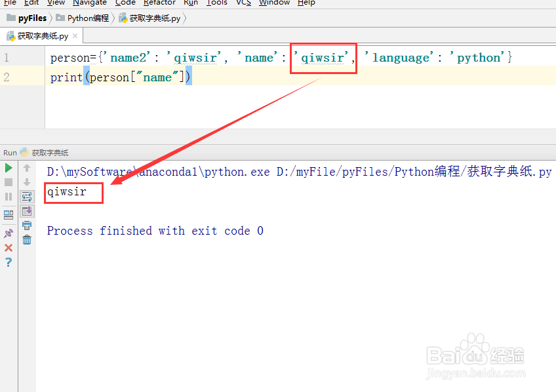Click the 'name2' key string

pos(128,58)
